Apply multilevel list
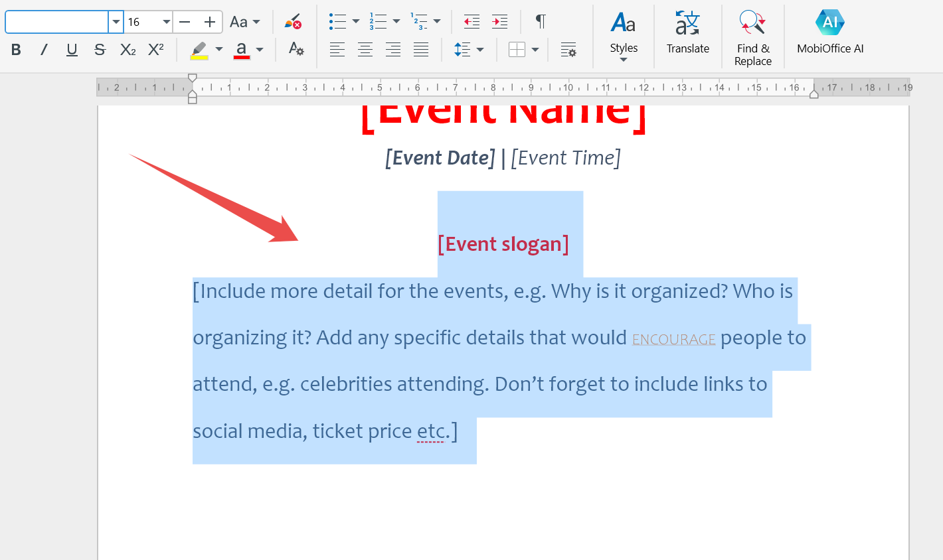Viewport: 943px width, 560px height. pos(418,22)
